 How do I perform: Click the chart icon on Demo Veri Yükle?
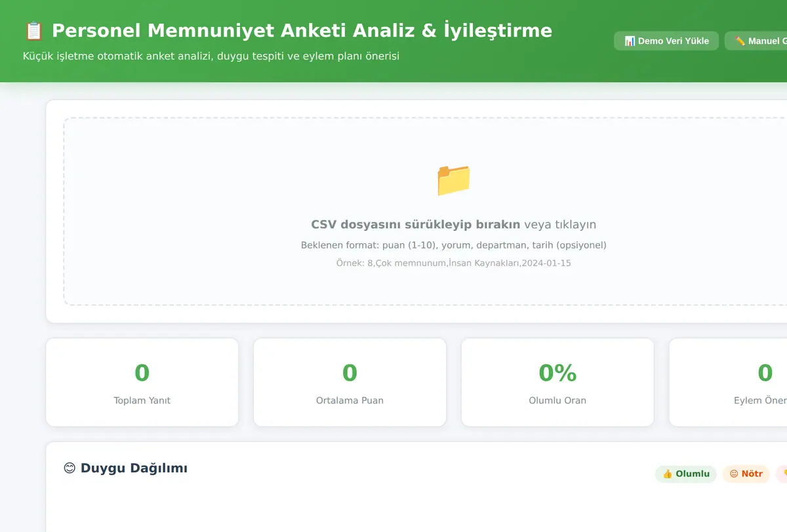[630, 41]
